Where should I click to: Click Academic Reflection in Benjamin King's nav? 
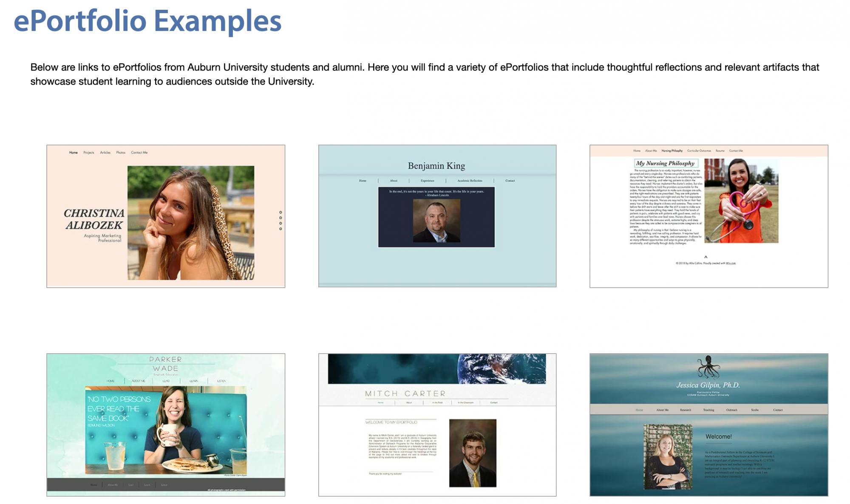pyautogui.click(x=470, y=181)
